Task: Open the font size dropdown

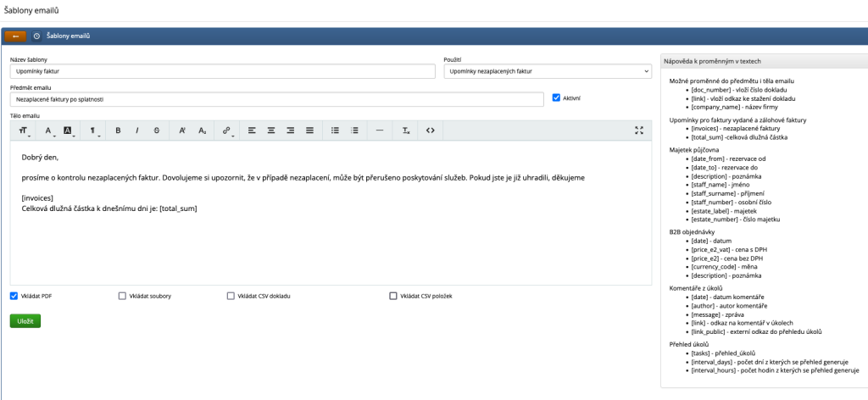Action: coord(24,131)
